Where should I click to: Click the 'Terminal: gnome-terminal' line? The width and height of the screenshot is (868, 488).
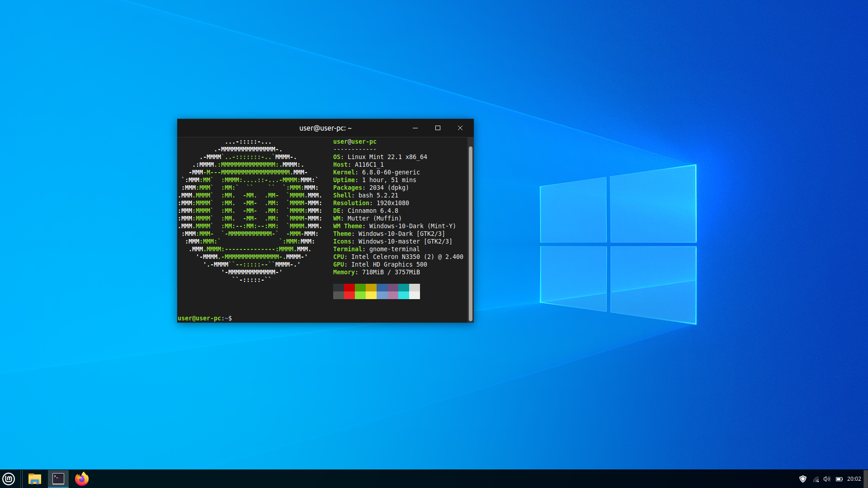(x=377, y=249)
